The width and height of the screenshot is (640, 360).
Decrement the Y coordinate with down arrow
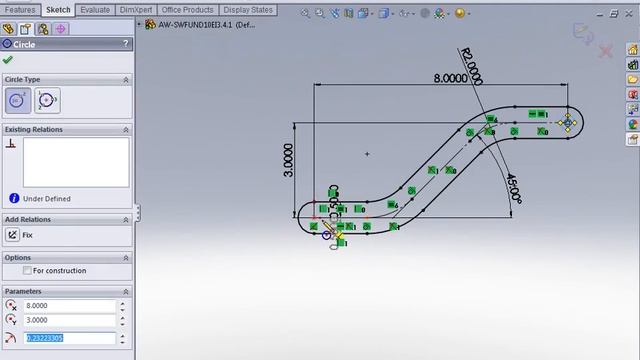tap(122, 323)
